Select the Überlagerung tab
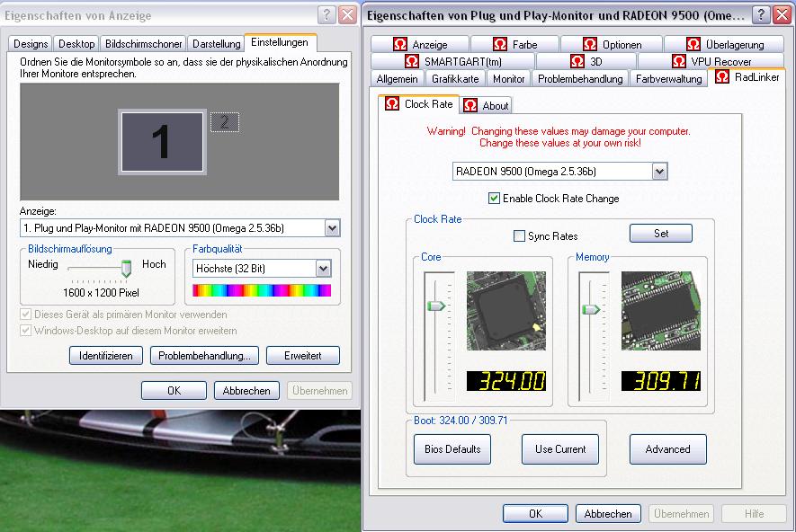 click(x=724, y=45)
